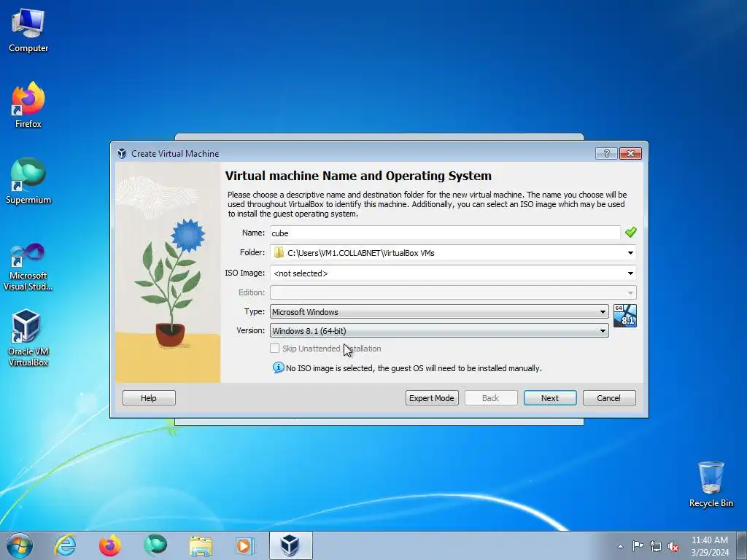
Task: Switch to Expert Mode
Action: 432,397
